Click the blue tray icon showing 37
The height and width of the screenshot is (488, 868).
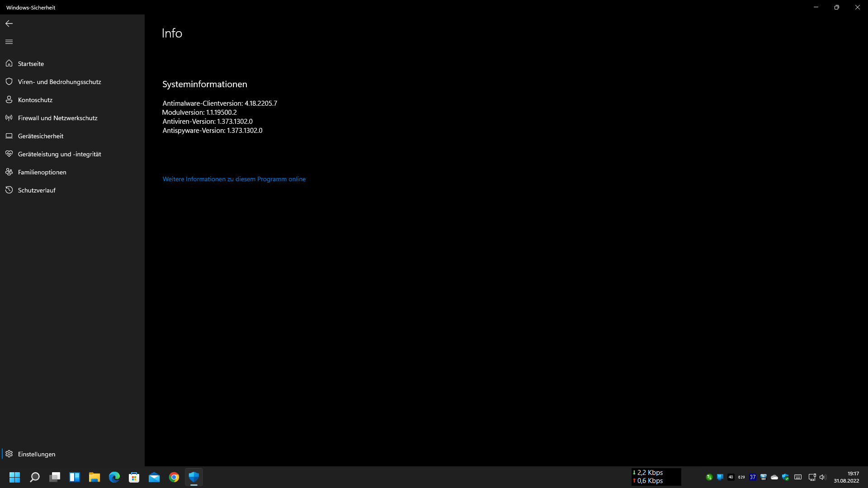click(x=753, y=477)
